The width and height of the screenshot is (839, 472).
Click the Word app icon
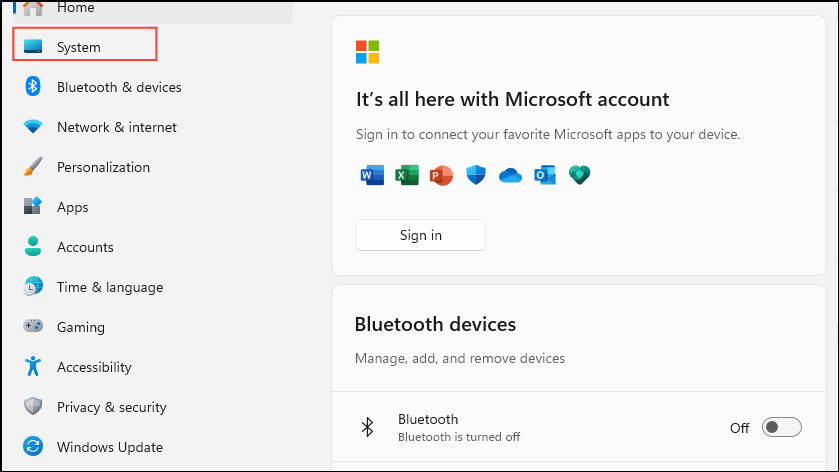[x=372, y=175]
